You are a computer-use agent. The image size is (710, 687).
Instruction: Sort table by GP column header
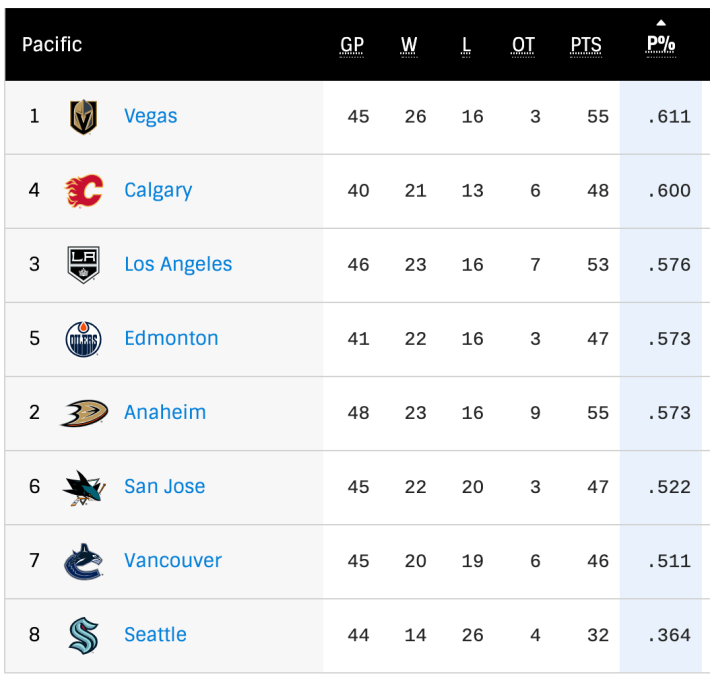pos(352,45)
